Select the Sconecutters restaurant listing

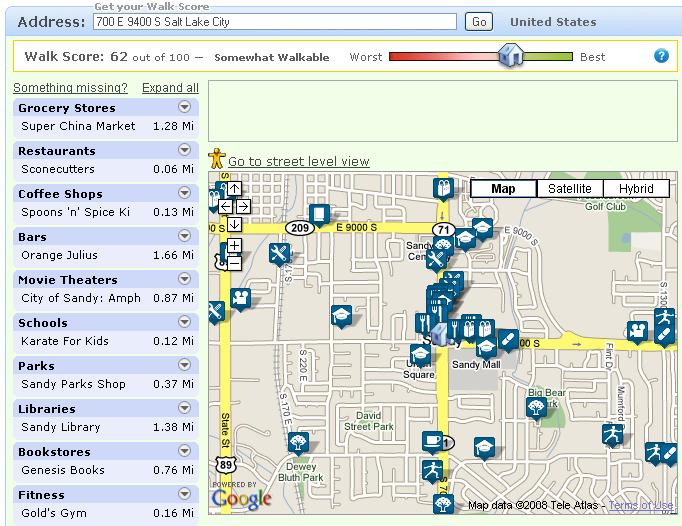click(x=106, y=169)
